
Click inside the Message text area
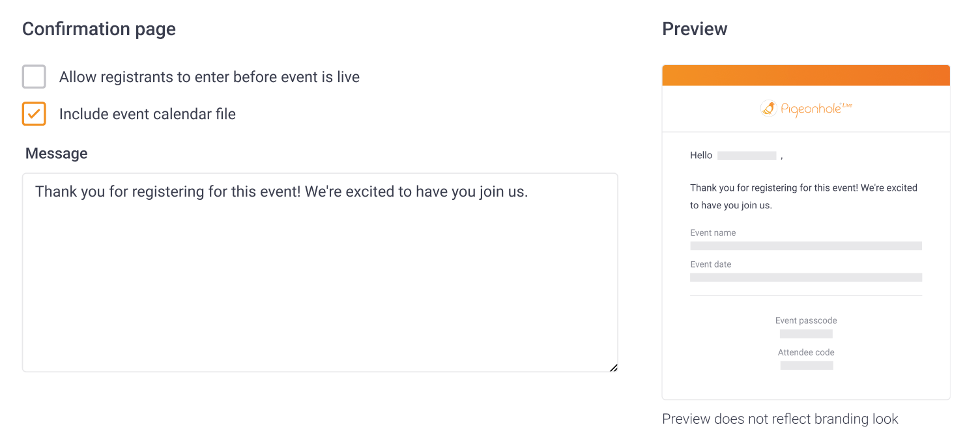point(319,273)
